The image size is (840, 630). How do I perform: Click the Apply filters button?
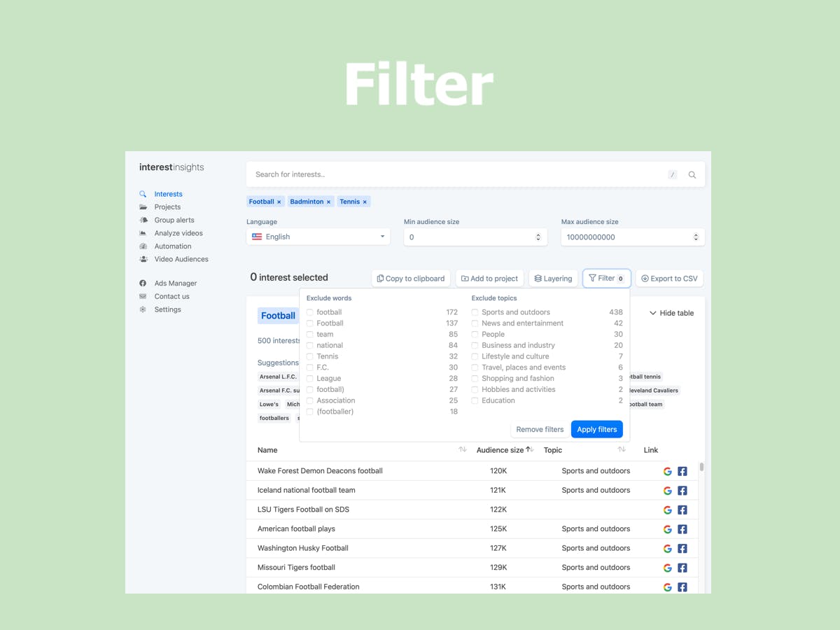tap(597, 429)
